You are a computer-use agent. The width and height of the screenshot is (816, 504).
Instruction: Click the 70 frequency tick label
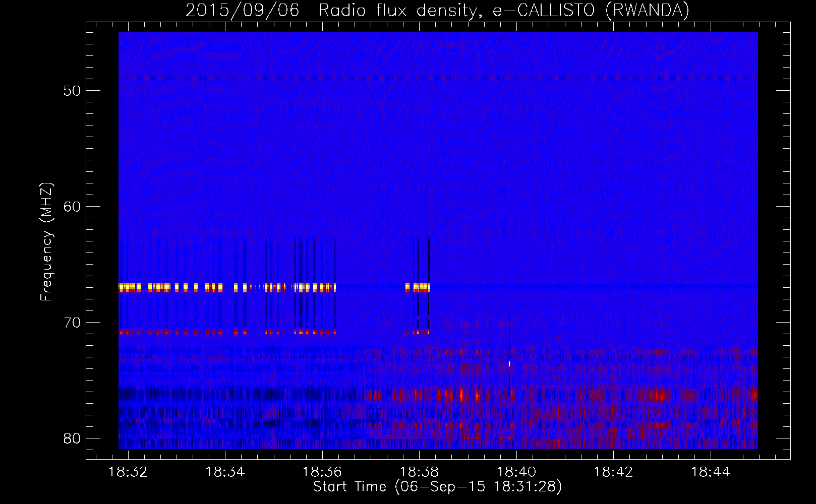[x=73, y=323]
